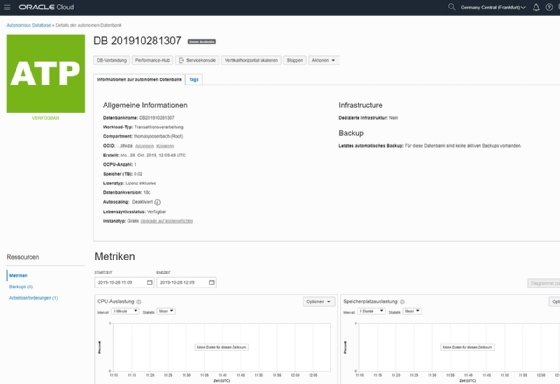
Task: Click the Servicekonsole button
Action: pos(197,60)
